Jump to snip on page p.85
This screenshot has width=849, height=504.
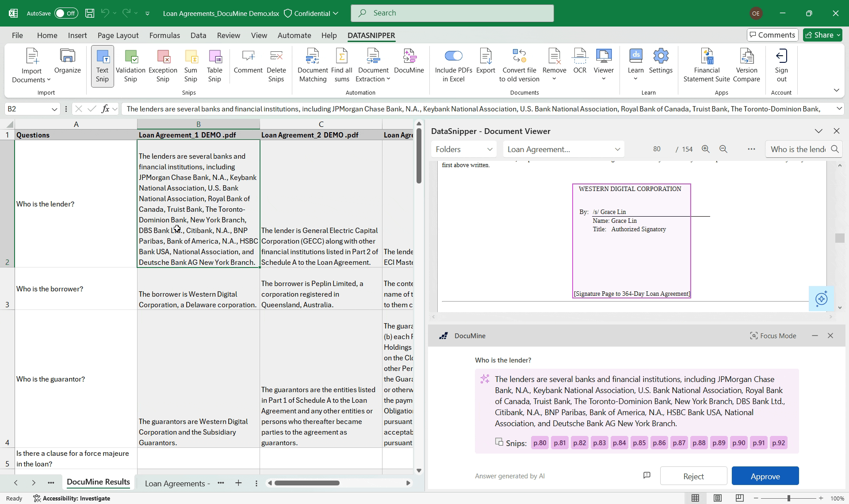pos(639,443)
